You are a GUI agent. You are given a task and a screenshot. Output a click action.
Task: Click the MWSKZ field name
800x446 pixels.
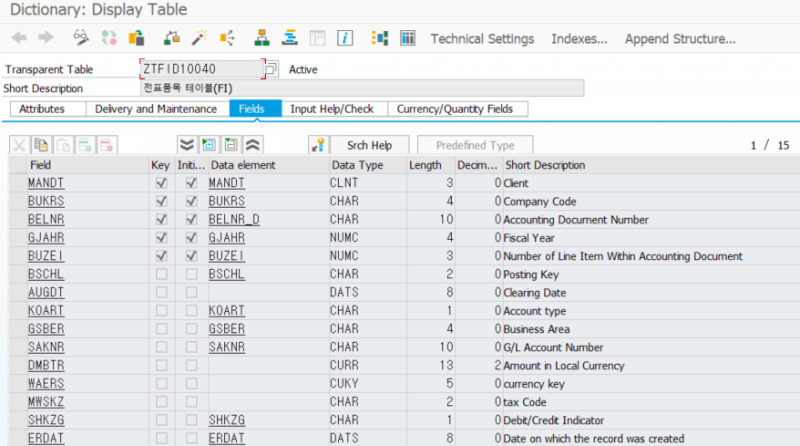point(46,402)
